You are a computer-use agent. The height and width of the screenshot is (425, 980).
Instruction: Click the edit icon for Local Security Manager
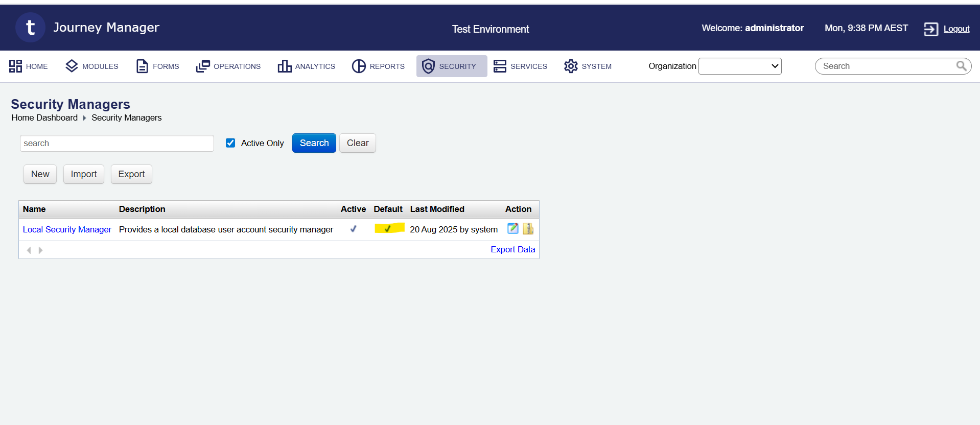pos(512,229)
